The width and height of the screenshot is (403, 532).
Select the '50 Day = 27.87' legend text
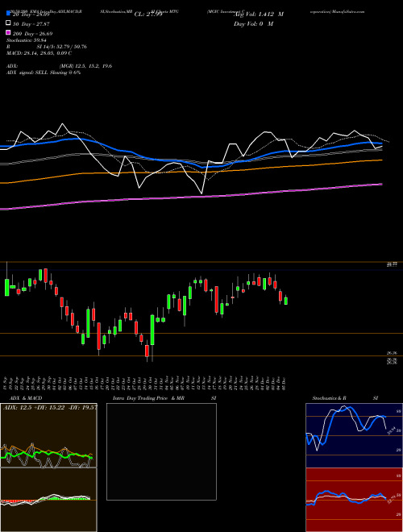[31, 23]
